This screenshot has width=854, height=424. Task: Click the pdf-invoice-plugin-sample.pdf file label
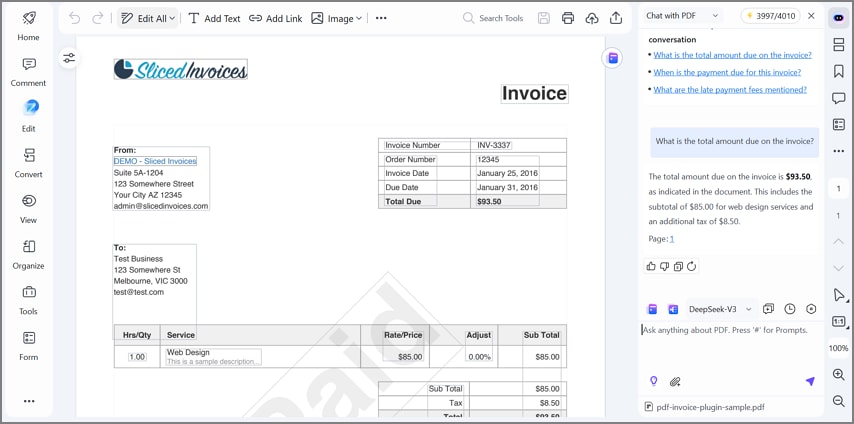pyautogui.click(x=708, y=407)
